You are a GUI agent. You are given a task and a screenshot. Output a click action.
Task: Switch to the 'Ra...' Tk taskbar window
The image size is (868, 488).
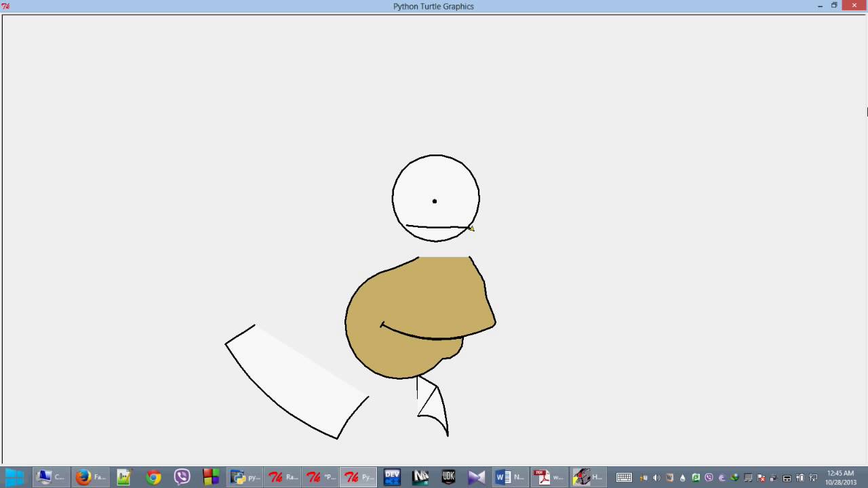pyautogui.click(x=283, y=477)
